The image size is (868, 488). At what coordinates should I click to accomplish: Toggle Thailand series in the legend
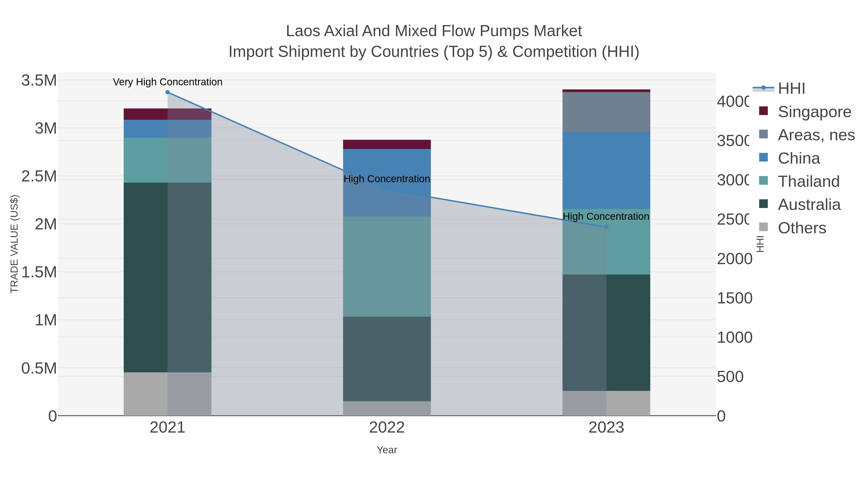pyautogui.click(x=799, y=181)
